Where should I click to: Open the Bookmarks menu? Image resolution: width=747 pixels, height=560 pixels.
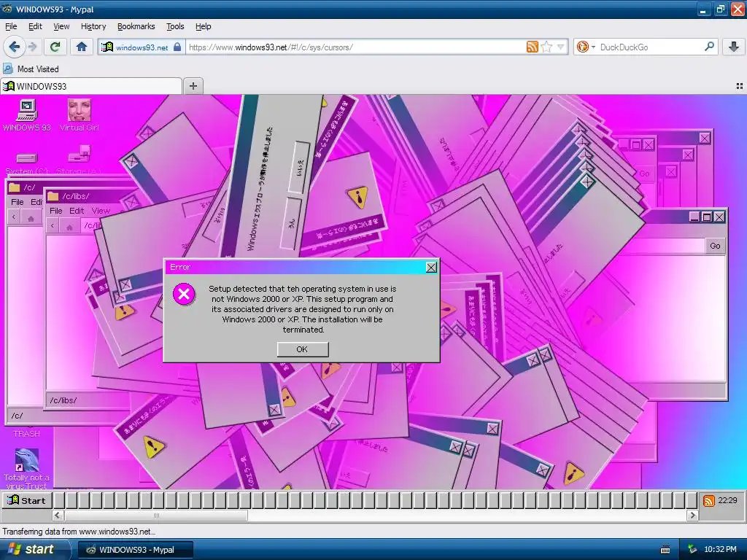tap(136, 27)
